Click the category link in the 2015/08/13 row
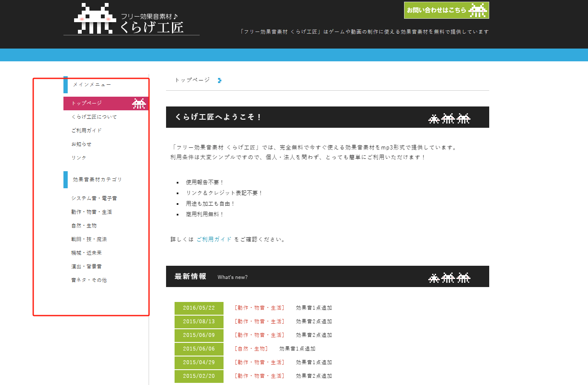 pyautogui.click(x=259, y=322)
